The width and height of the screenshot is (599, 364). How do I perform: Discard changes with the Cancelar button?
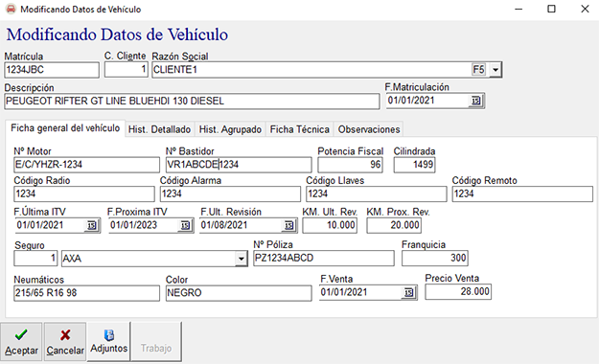click(65, 341)
